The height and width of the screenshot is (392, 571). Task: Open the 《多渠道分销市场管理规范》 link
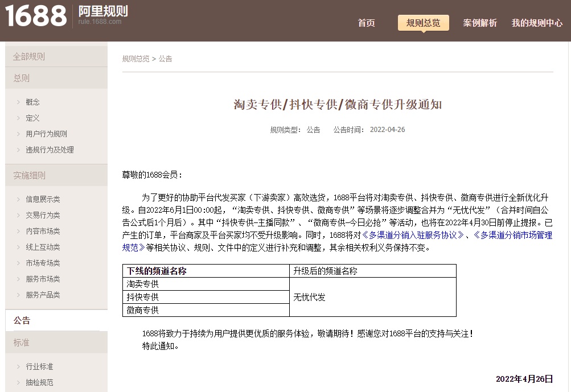tap(512, 235)
